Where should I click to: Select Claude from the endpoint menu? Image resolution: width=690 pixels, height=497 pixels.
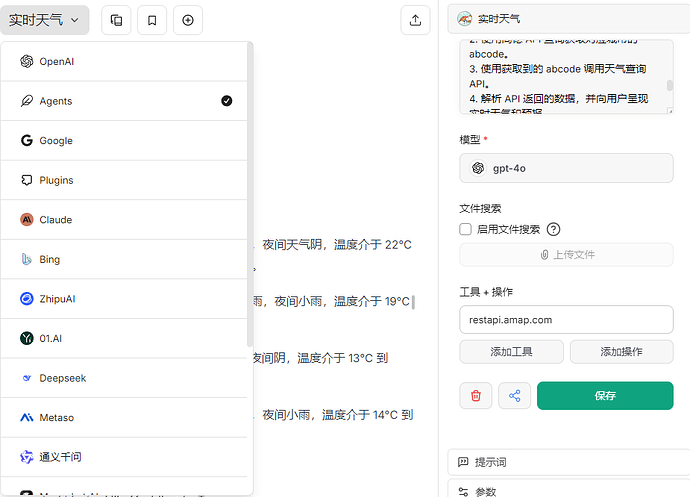click(124, 220)
